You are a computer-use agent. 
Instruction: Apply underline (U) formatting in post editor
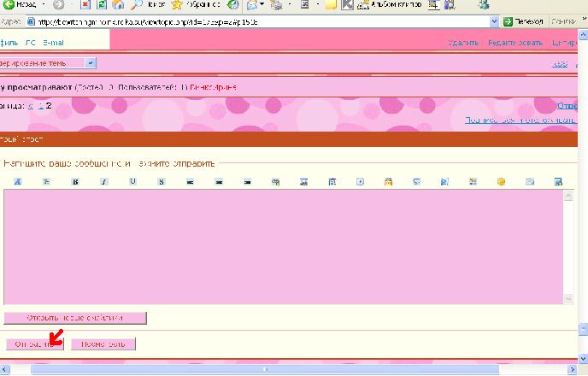pos(132,182)
